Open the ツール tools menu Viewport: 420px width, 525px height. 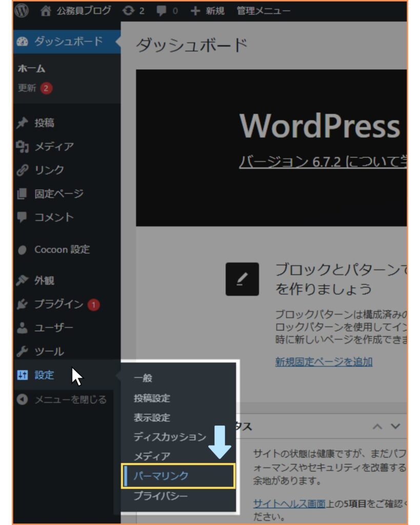[49, 352]
